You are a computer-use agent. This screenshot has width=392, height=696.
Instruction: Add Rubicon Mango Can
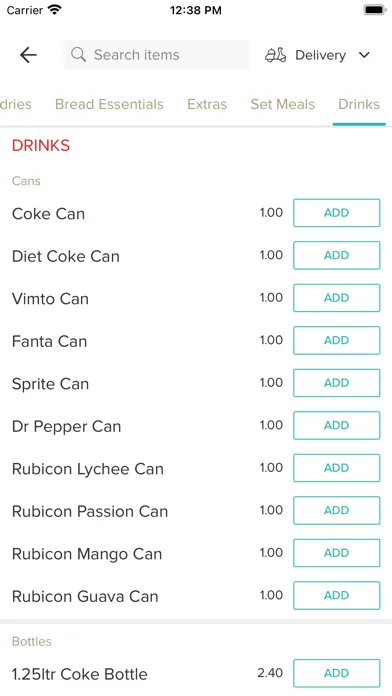[337, 553]
